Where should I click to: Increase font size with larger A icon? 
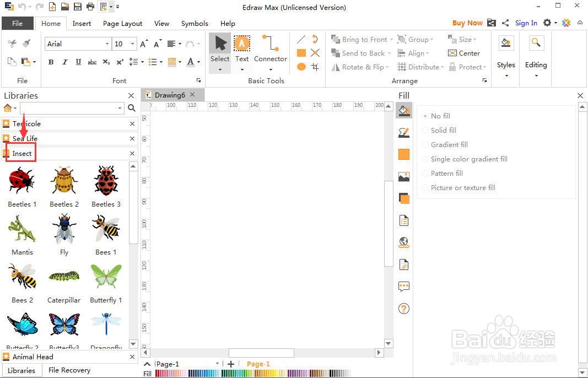click(144, 44)
